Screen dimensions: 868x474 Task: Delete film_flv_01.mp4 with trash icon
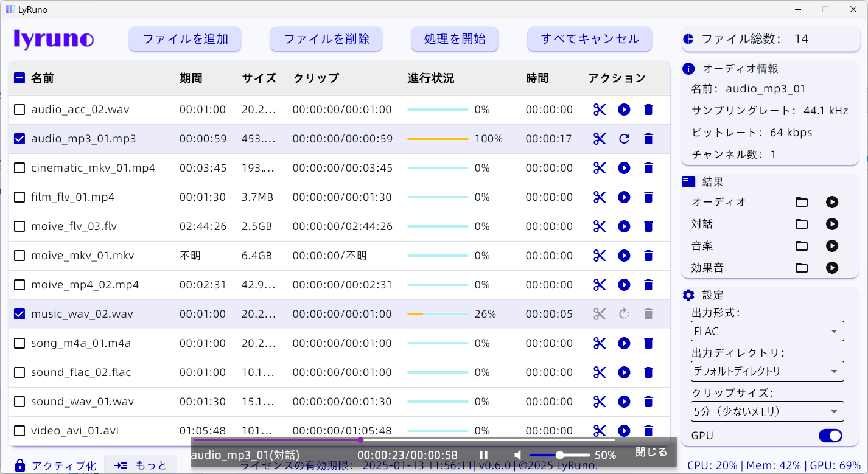[648, 197]
